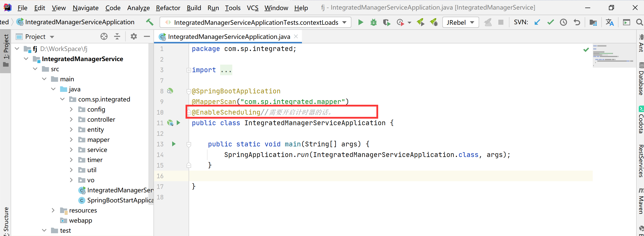Show SVN history clock icon
The width and height of the screenshot is (644, 236).
click(563, 22)
